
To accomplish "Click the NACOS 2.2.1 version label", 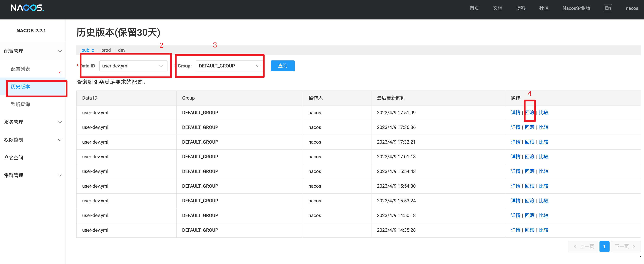I will [31, 31].
